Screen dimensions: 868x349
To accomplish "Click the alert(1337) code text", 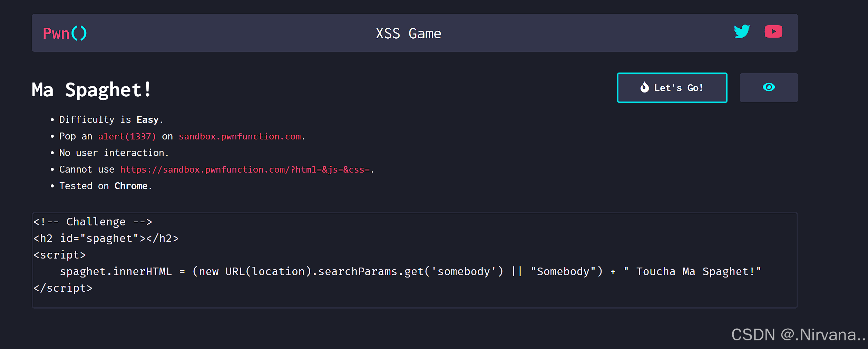I will pyautogui.click(x=127, y=136).
